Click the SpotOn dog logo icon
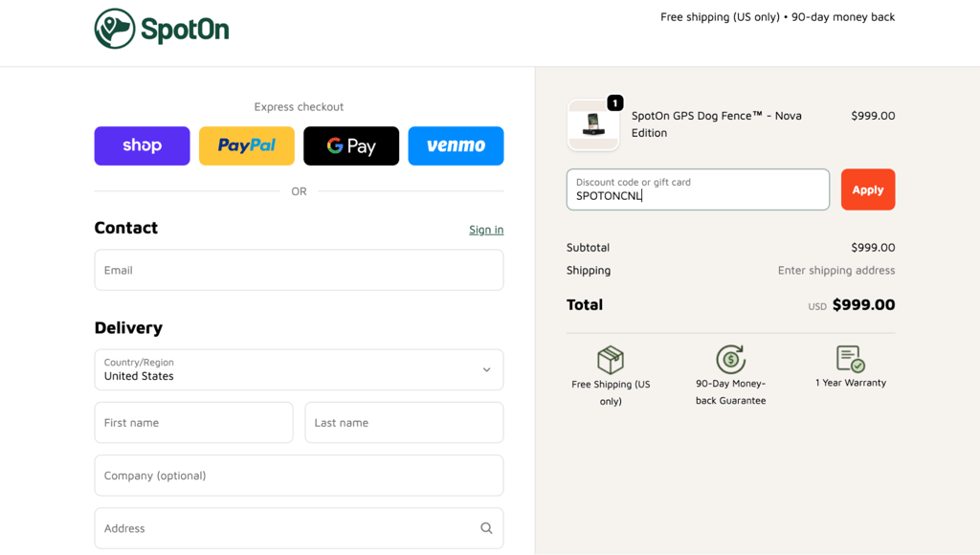 pos(115,29)
